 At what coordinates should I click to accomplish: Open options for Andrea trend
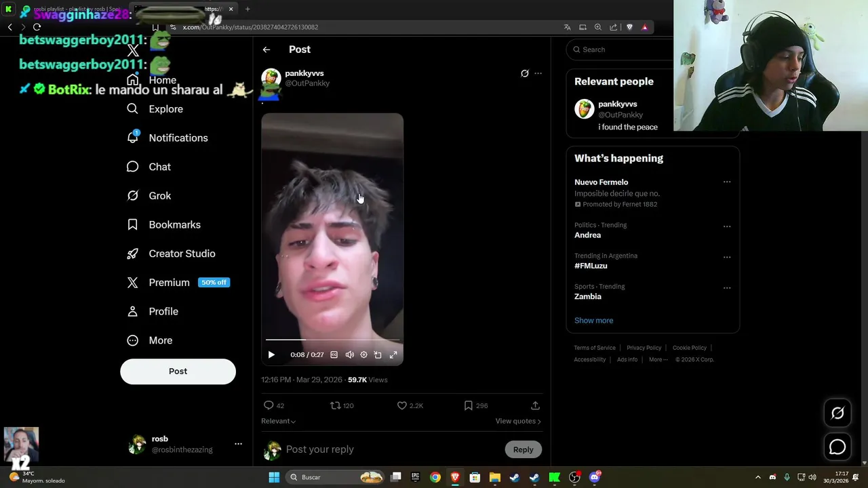(727, 226)
